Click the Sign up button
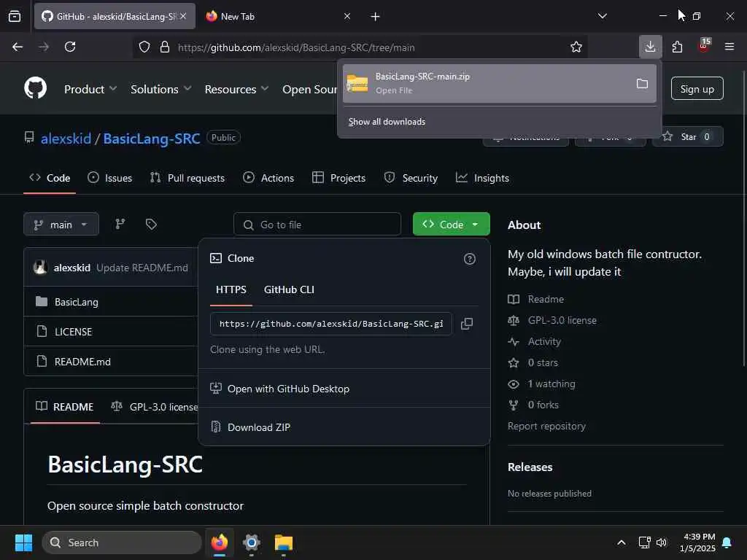The width and height of the screenshot is (747, 560). tap(697, 88)
